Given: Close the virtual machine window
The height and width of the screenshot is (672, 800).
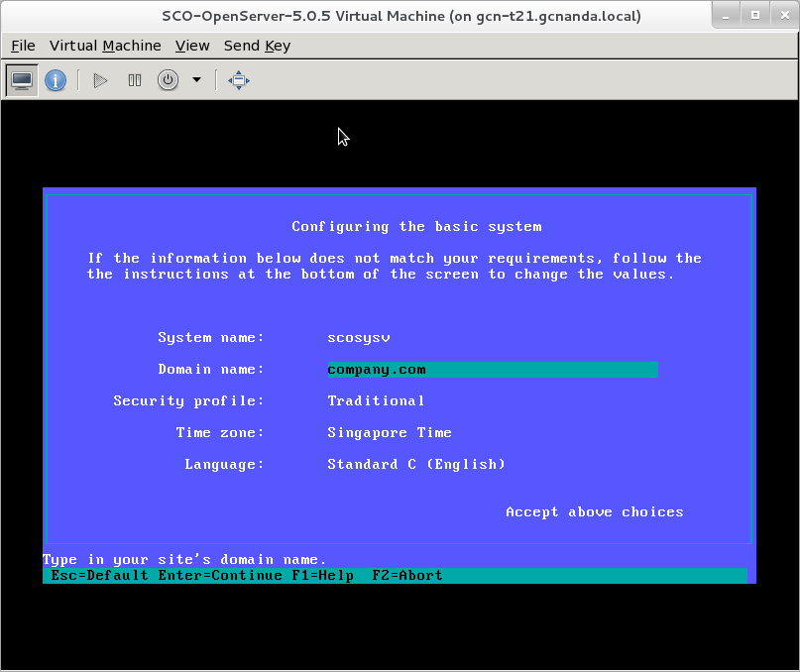Looking at the screenshot, I should (781, 16).
